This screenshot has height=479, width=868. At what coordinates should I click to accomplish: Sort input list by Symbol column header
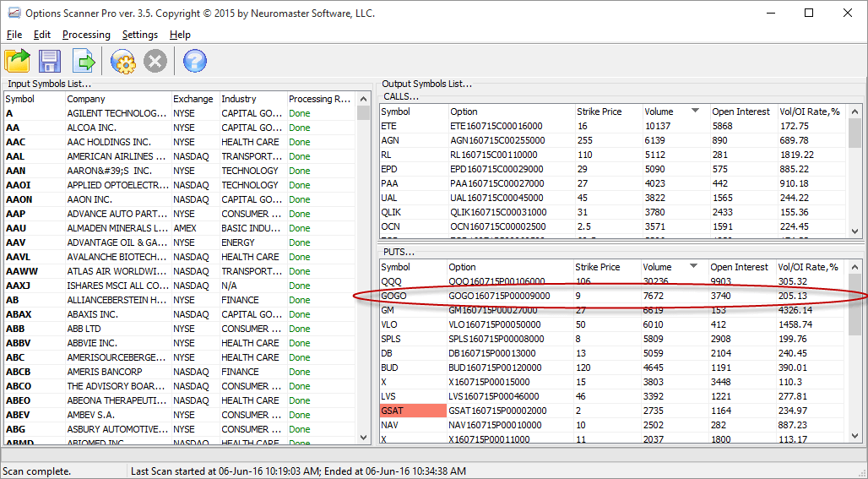[x=35, y=99]
